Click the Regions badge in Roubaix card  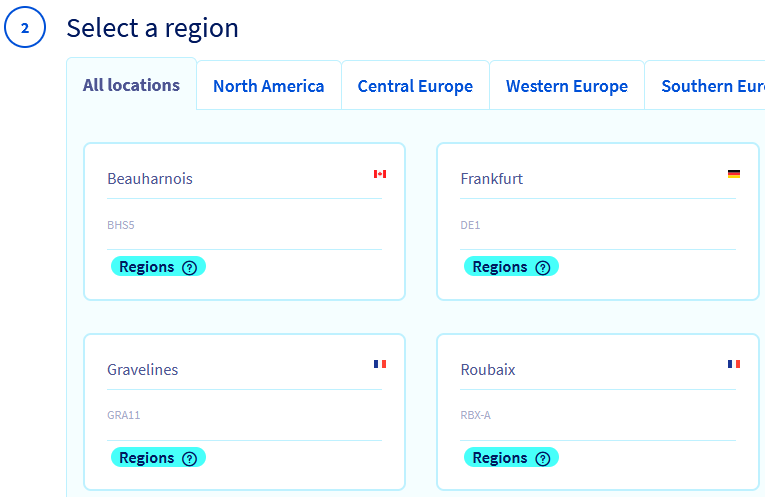click(x=500, y=458)
